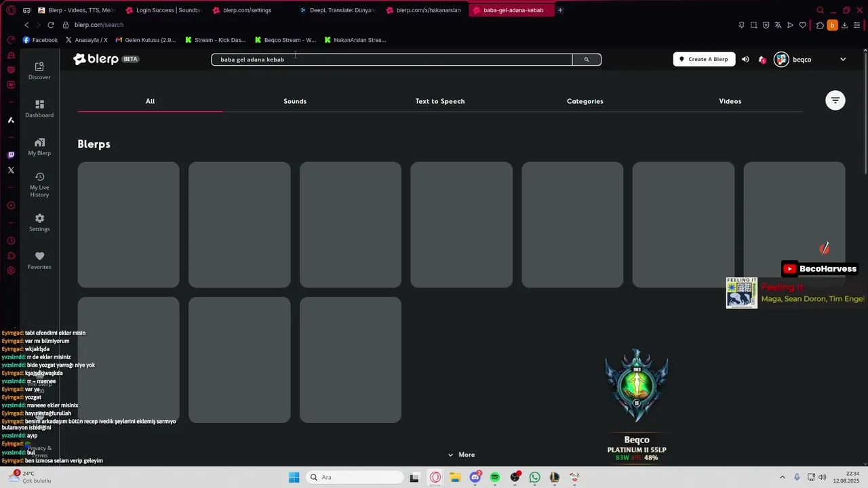Viewport: 868px width, 488px height.
Task: Click the beqco profile avatar
Action: click(x=781, y=60)
